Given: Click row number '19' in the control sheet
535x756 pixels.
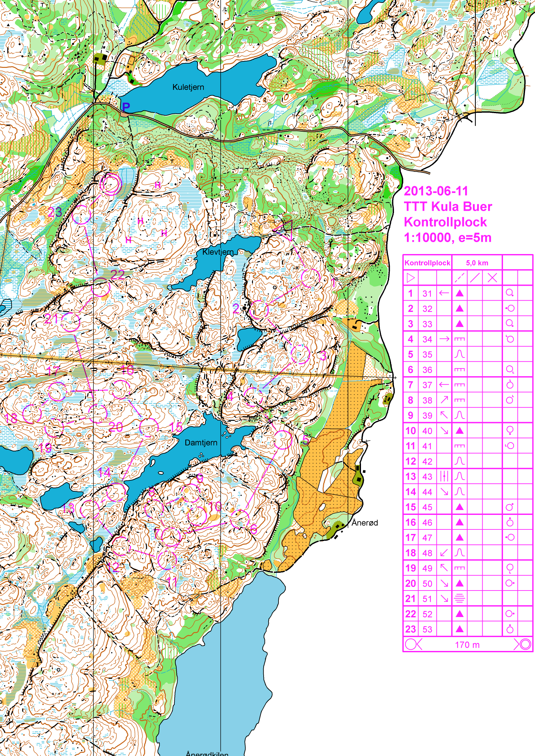Looking at the screenshot, I should 410,568.
